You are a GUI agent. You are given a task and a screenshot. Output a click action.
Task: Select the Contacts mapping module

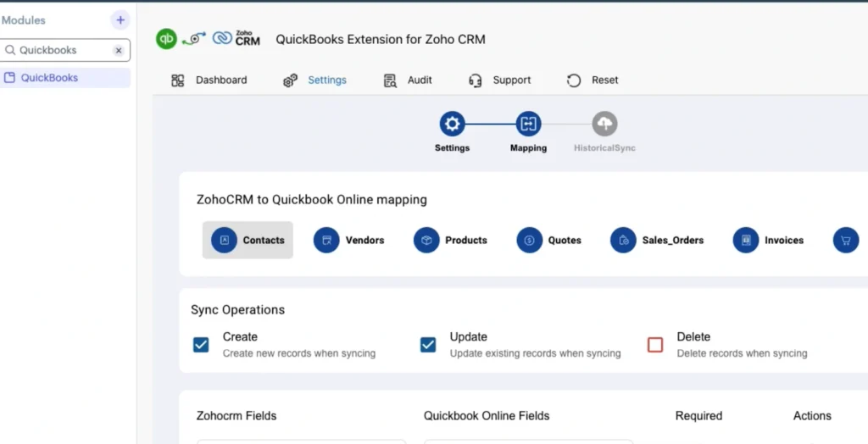click(248, 241)
